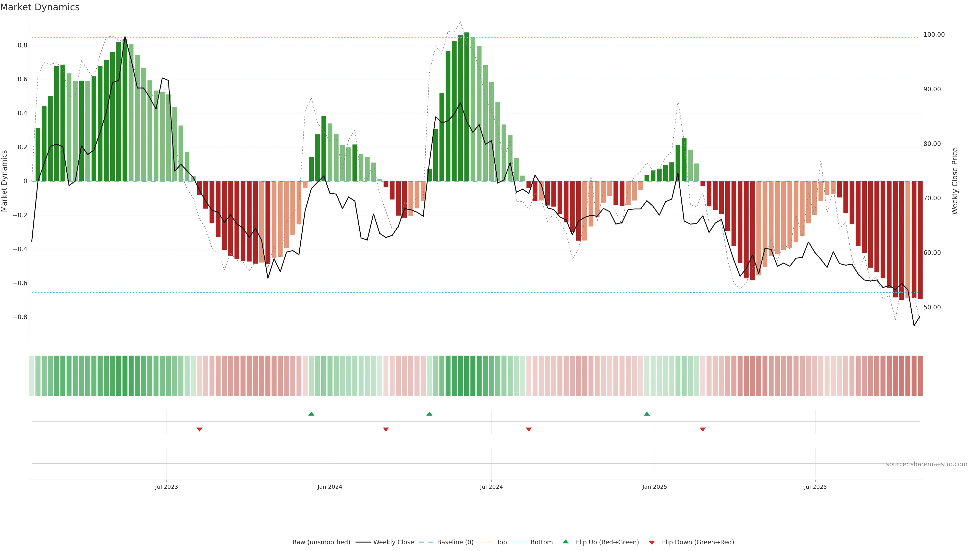
Task: Click the Flip Up marker near December 2024
Action: click(x=647, y=414)
